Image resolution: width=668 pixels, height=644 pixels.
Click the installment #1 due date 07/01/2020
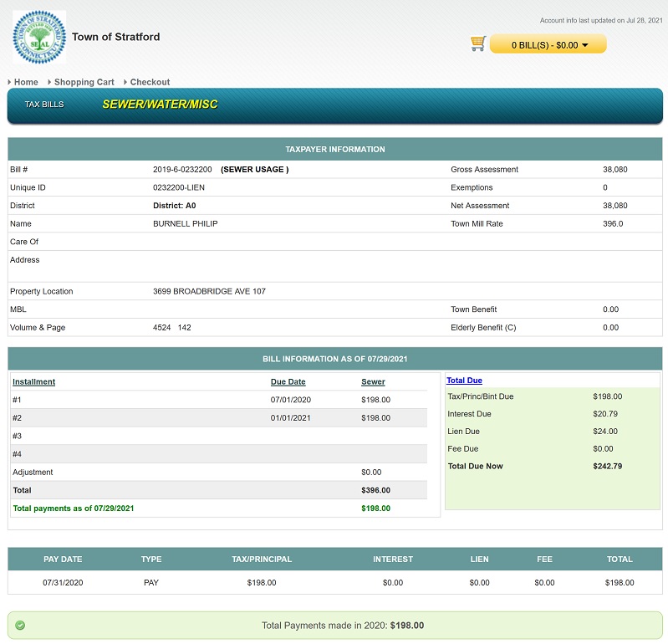(291, 400)
